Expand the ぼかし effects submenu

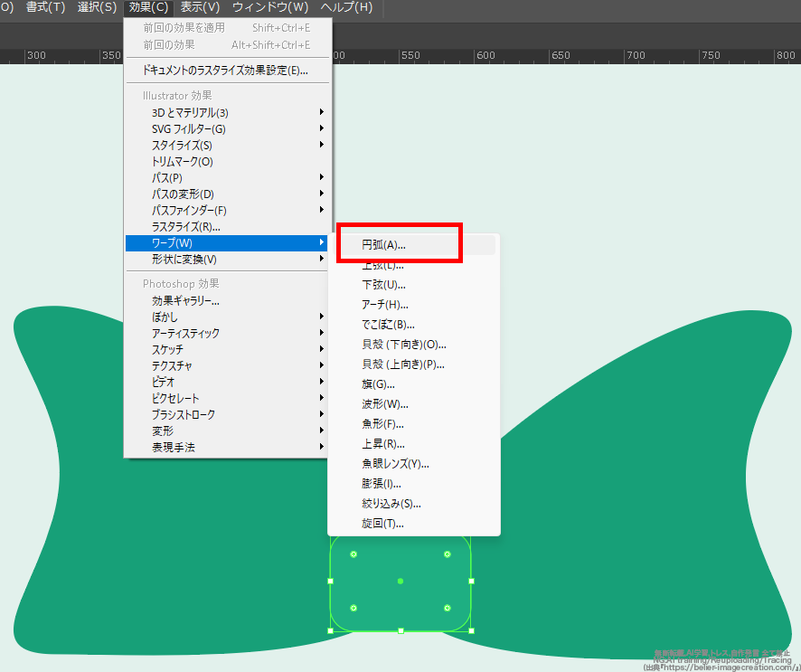pyautogui.click(x=165, y=317)
